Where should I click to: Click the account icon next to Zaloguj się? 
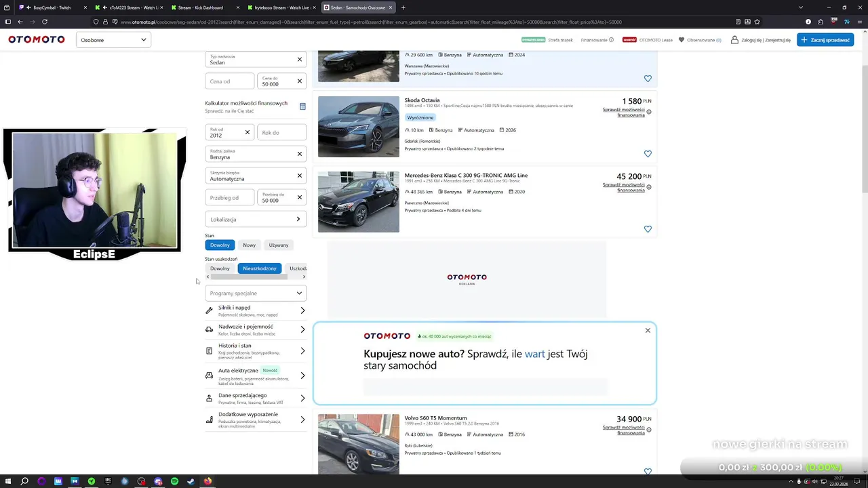click(x=734, y=40)
